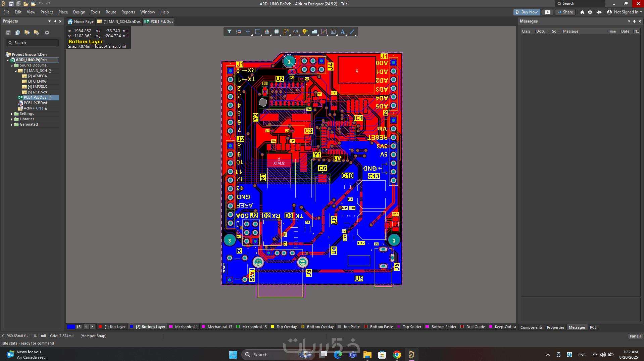The image size is (644, 361).
Task: Open the top-right home icon
Action: pos(582,12)
